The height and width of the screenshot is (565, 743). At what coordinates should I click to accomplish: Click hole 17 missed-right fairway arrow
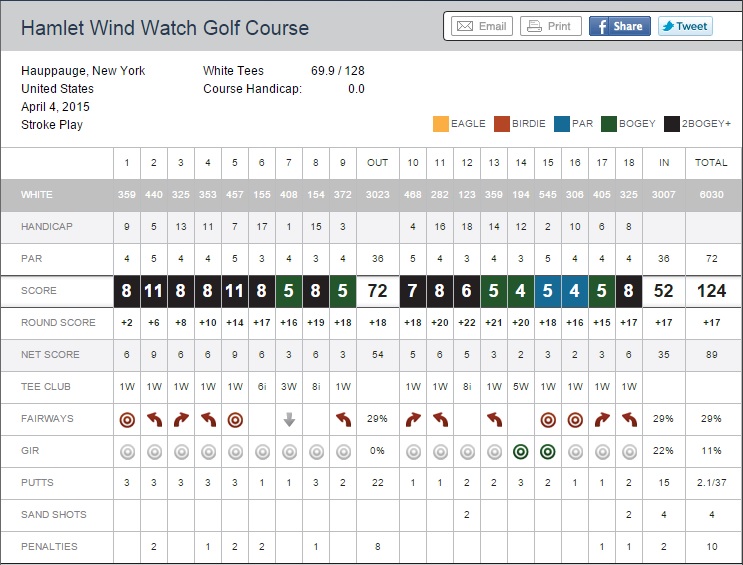602,420
